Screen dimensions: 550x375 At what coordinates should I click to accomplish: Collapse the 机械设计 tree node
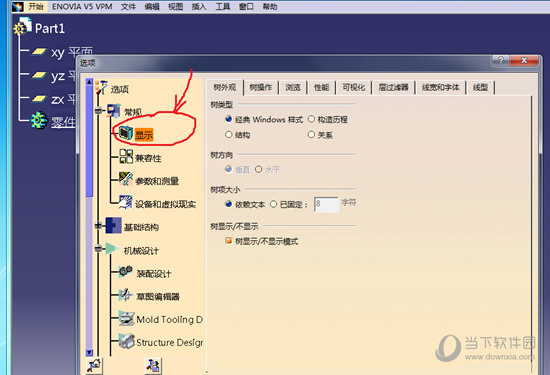pos(98,249)
